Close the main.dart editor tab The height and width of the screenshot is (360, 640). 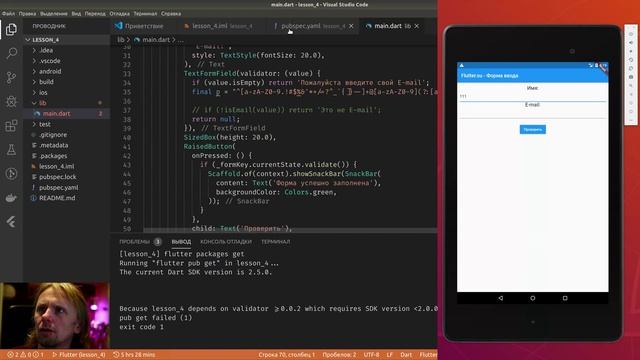pyautogui.click(x=416, y=26)
